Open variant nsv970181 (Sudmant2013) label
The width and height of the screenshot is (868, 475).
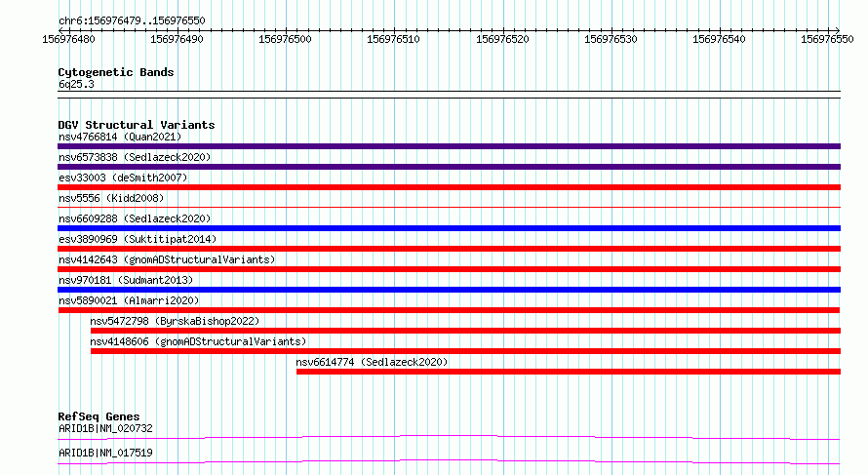126,280
